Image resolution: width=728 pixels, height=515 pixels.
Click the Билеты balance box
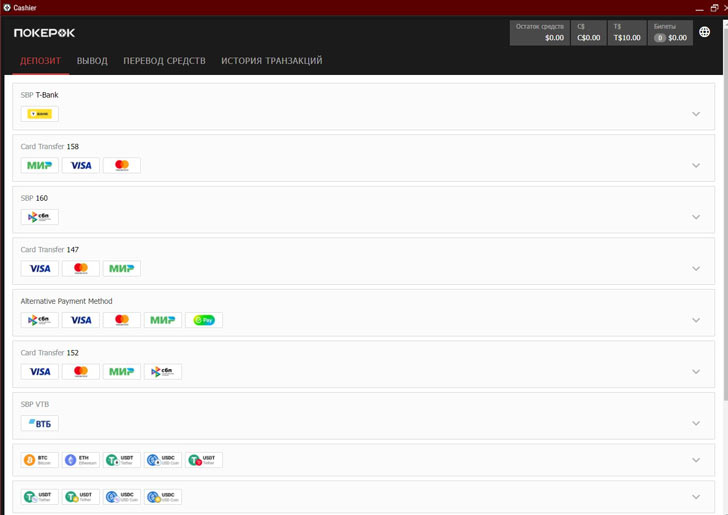pyautogui.click(x=670, y=33)
